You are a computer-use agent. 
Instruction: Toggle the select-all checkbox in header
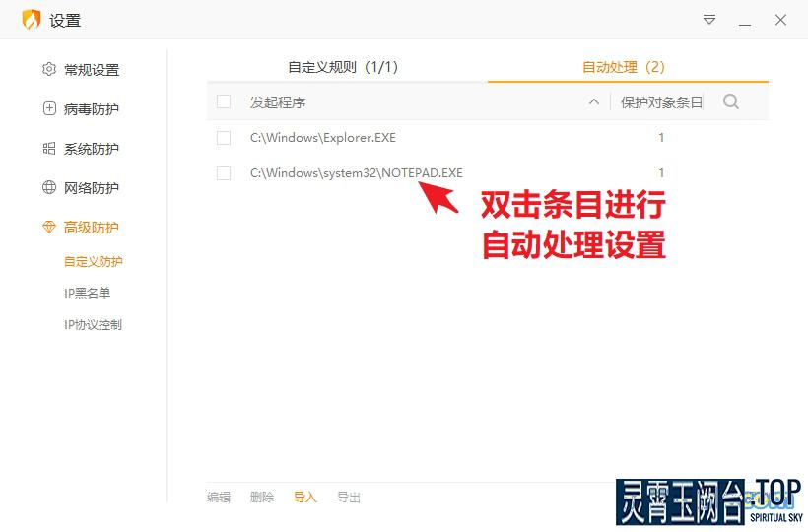coord(224,101)
